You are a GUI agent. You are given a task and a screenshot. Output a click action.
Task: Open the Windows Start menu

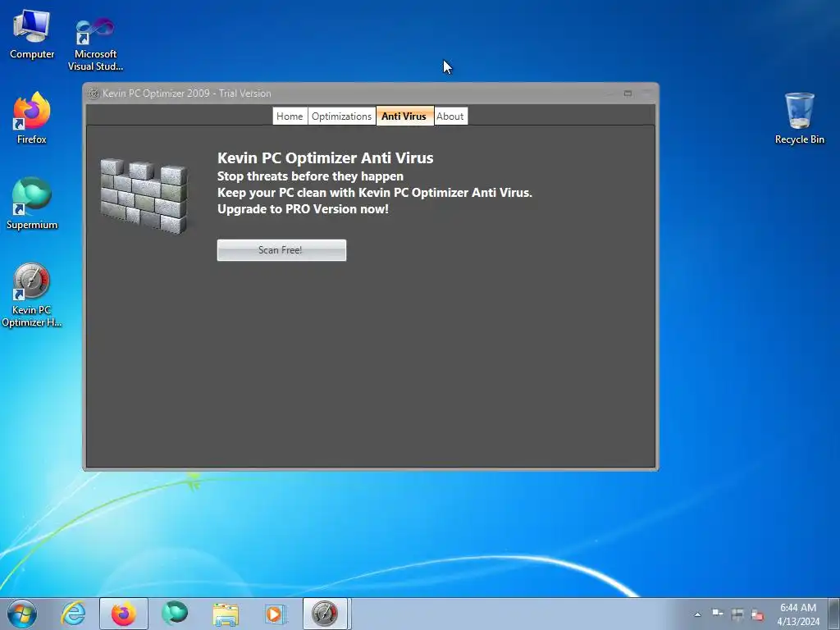pyautogui.click(x=22, y=614)
